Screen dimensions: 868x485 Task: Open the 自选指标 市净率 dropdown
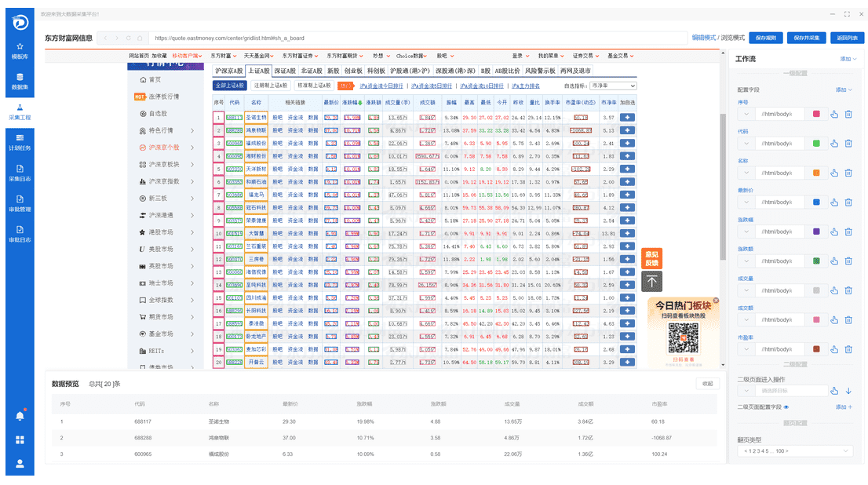point(614,86)
